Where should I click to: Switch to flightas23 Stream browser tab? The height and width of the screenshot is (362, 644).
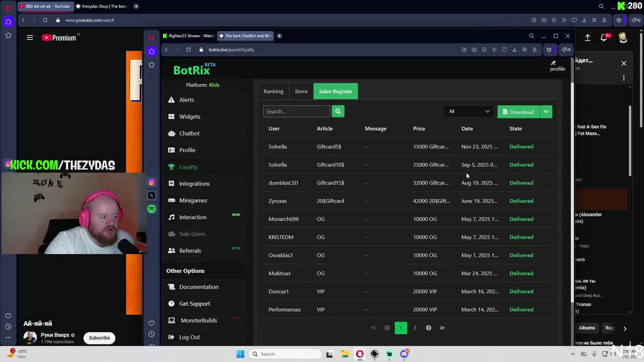click(189, 36)
